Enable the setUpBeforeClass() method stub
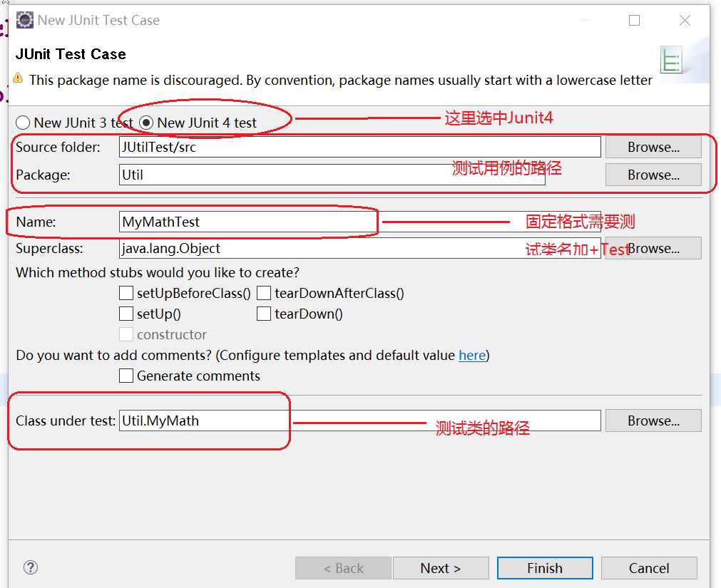Screen dimensions: 721x588 pos(126,293)
